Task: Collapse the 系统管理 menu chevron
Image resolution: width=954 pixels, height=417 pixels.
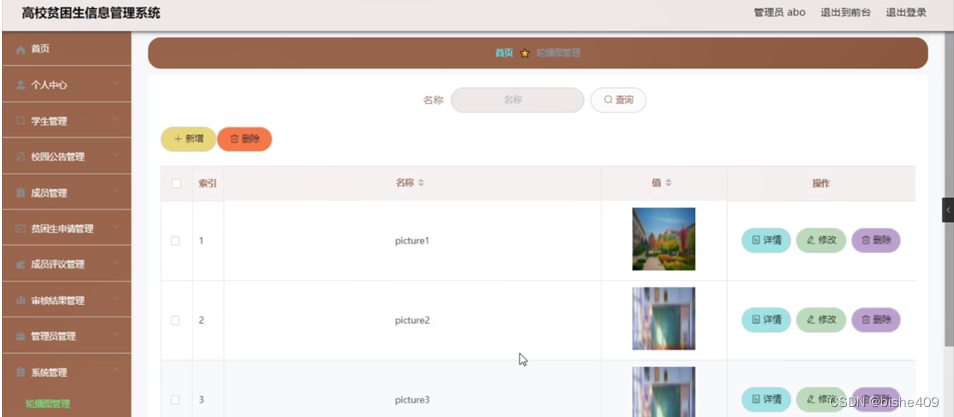Action: 115,371
